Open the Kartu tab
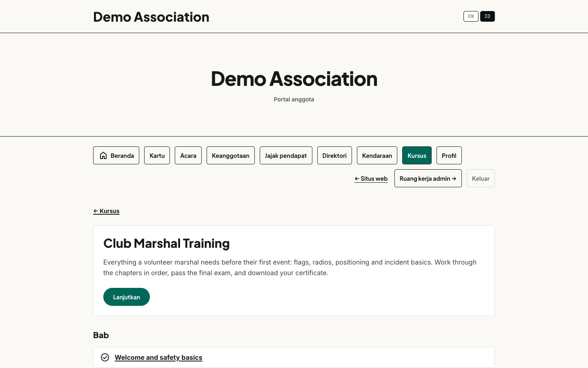Image resolution: width=588 pixels, height=368 pixels. (157, 155)
